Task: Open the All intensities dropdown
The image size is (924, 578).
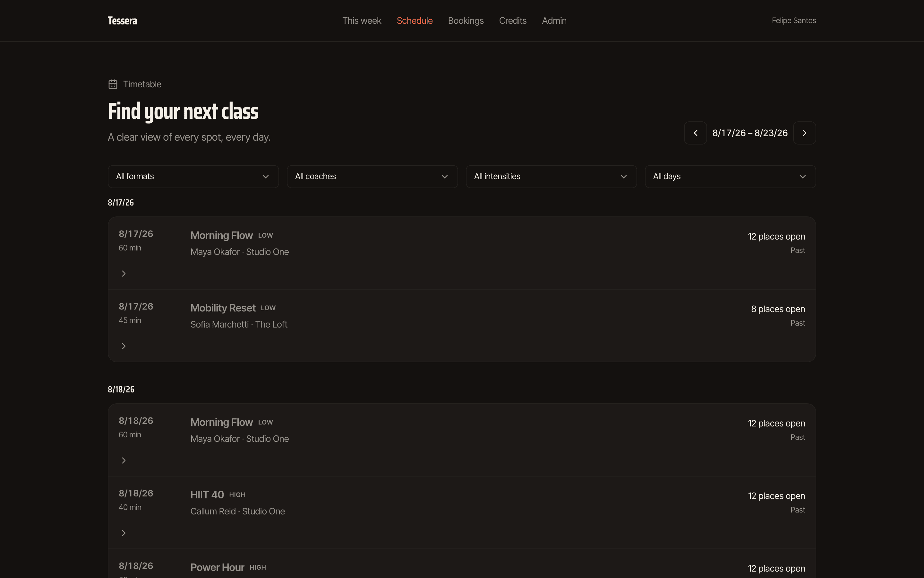Action: pos(551,177)
